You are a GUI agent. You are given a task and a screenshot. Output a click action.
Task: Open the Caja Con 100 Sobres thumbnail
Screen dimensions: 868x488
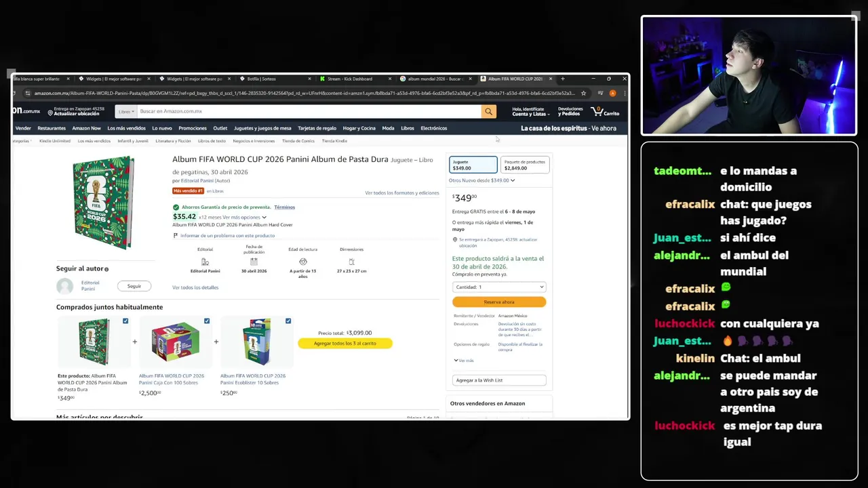tap(175, 342)
